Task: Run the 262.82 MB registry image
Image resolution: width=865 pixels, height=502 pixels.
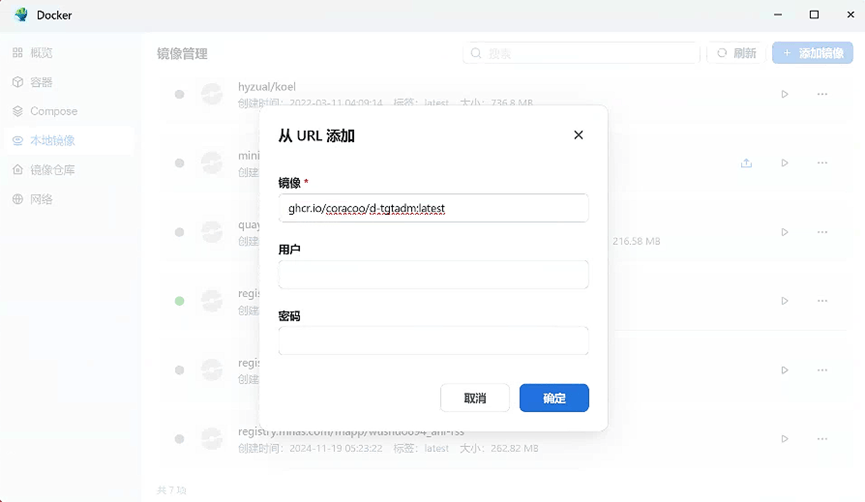Action: (784, 439)
